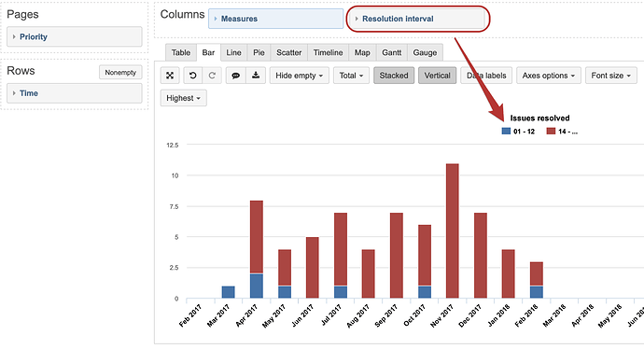Click the download export icon
The width and height of the screenshot is (644, 349).
pyautogui.click(x=256, y=76)
